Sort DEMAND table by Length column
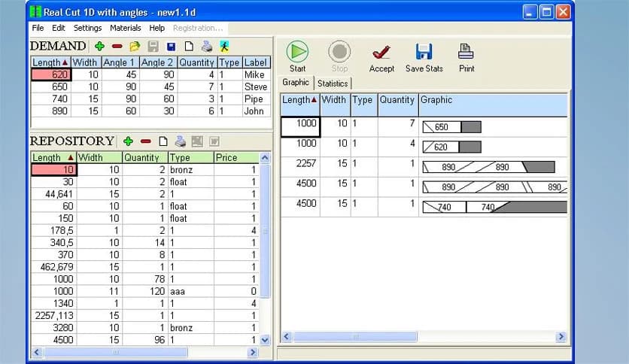The height and width of the screenshot is (364, 629). tap(50, 62)
